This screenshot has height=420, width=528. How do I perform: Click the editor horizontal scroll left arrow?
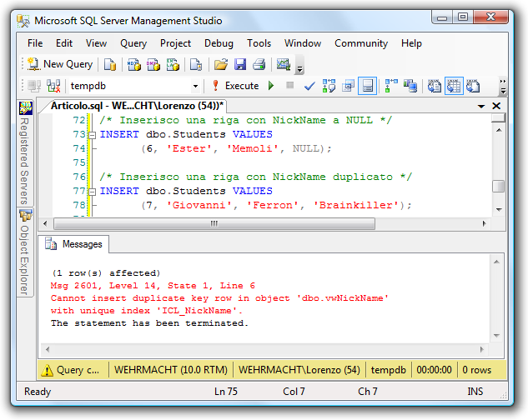(45, 223)
